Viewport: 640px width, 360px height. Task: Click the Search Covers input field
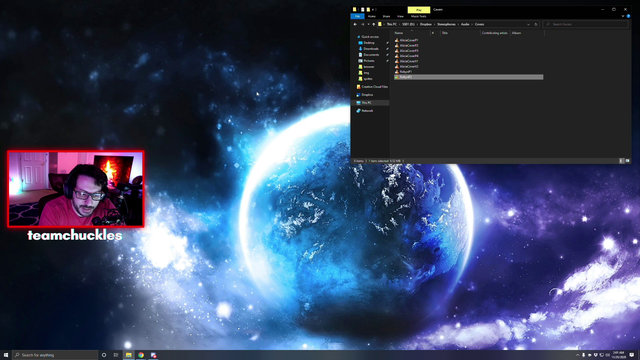coord(586,24)
